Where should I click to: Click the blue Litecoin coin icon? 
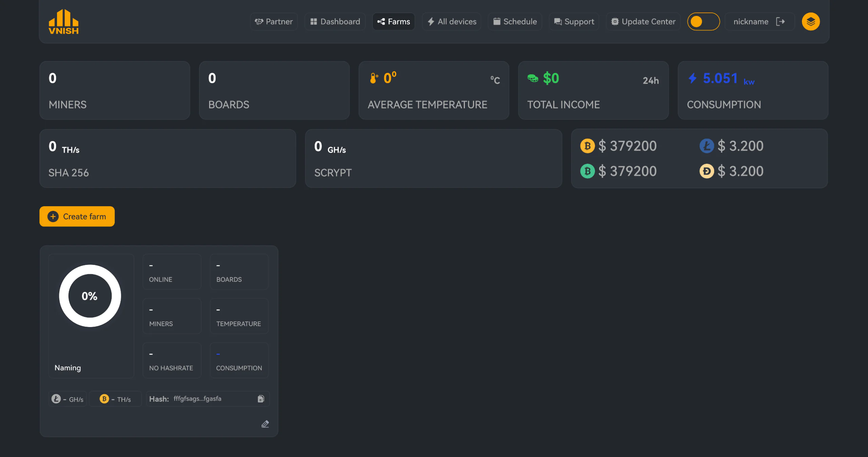(707, 146)
